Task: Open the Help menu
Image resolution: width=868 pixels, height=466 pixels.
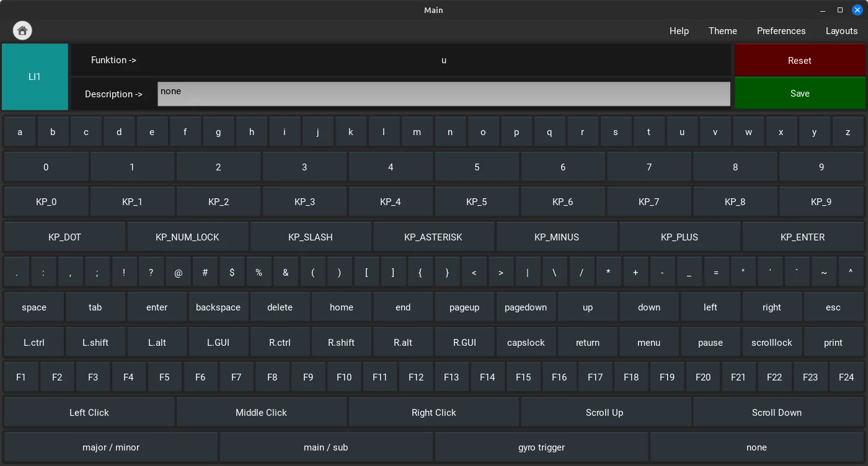Action: point(678,30)
